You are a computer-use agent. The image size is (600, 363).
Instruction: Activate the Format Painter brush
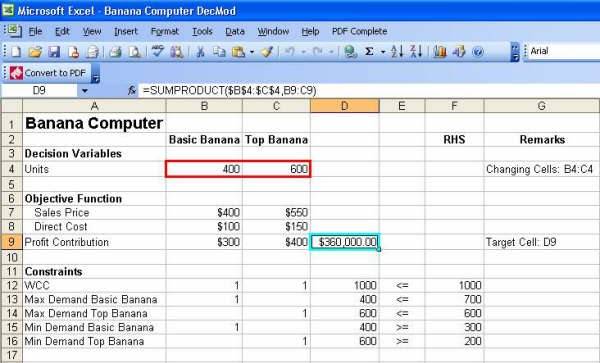click(x=267, y=51)
